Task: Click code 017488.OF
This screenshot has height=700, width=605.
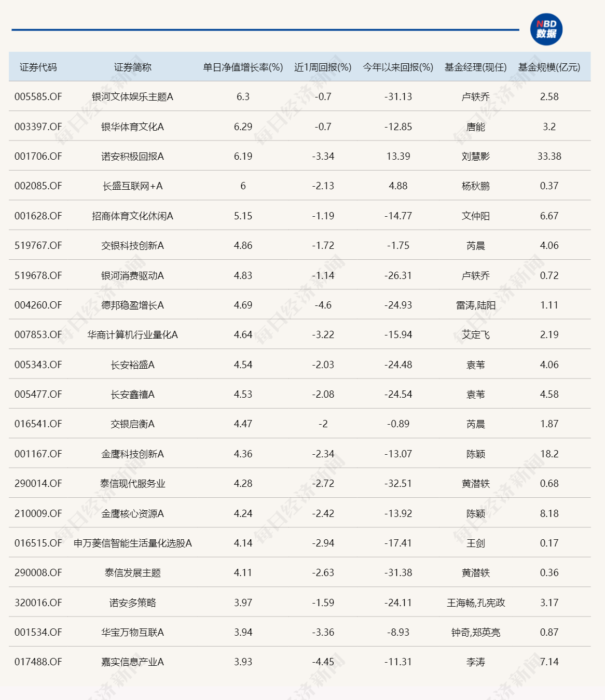Action: coord(38,662)
